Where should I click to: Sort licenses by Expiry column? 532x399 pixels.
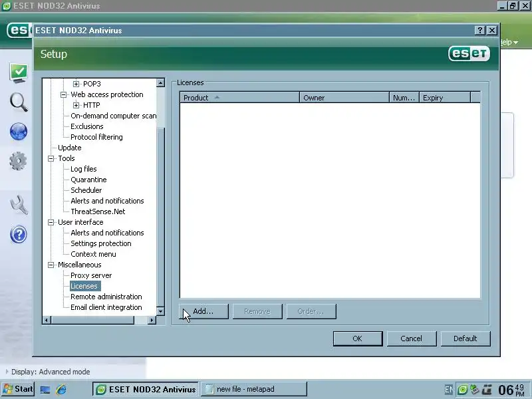tap(445, 98)
